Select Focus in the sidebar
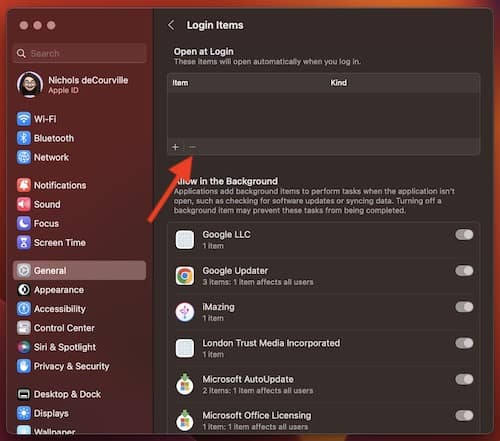This screenshot has height=441, width=500. (79, 223)
